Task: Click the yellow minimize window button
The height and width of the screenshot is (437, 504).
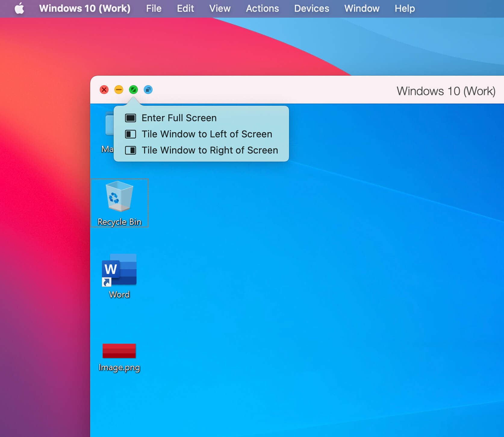Action: [119, 90]
